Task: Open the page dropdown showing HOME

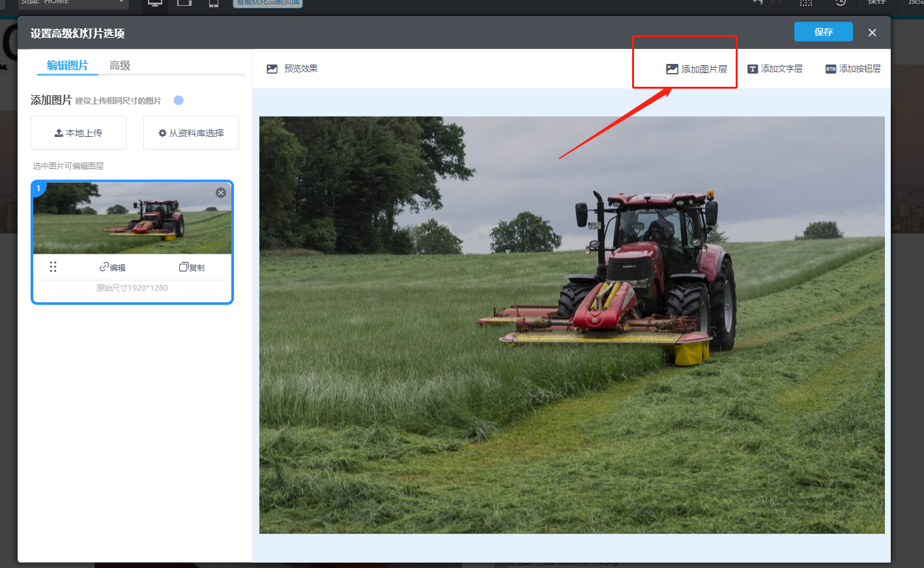Action: pos(73,3)
